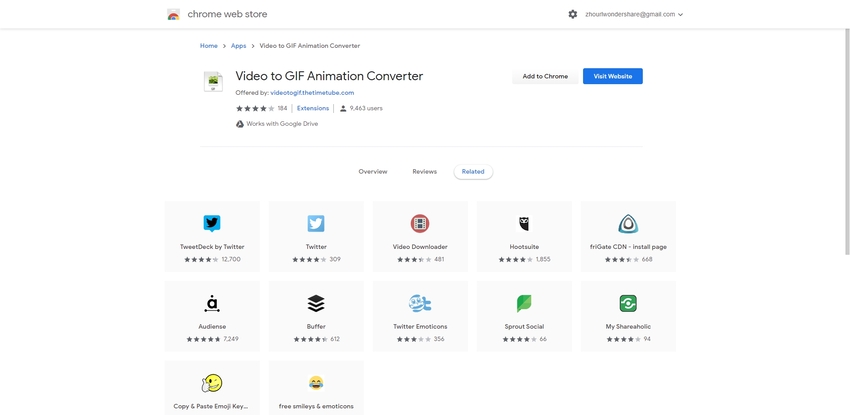Select the Related tab
The image size is (850, 415).
pyautogui.click(x=473, y=172)
